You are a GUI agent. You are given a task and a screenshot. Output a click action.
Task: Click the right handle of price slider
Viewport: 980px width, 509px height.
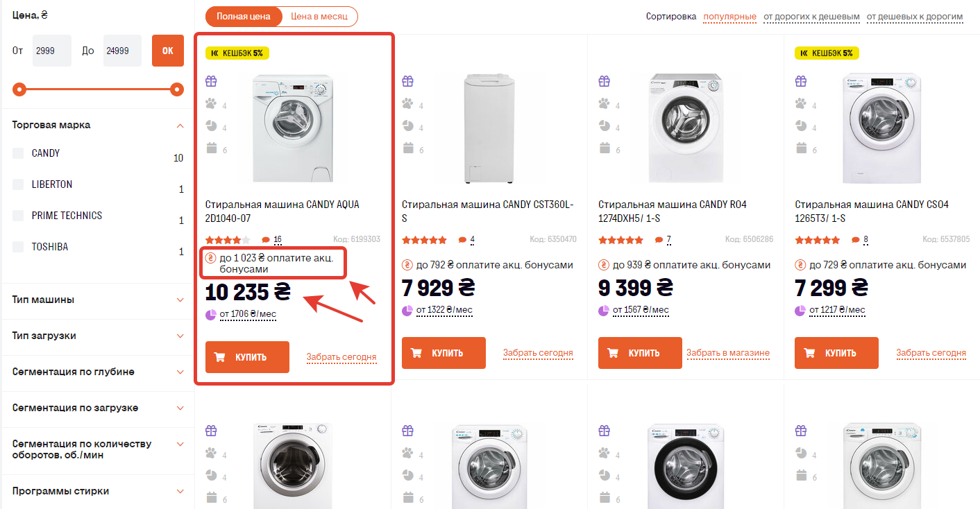click(177, 89)
